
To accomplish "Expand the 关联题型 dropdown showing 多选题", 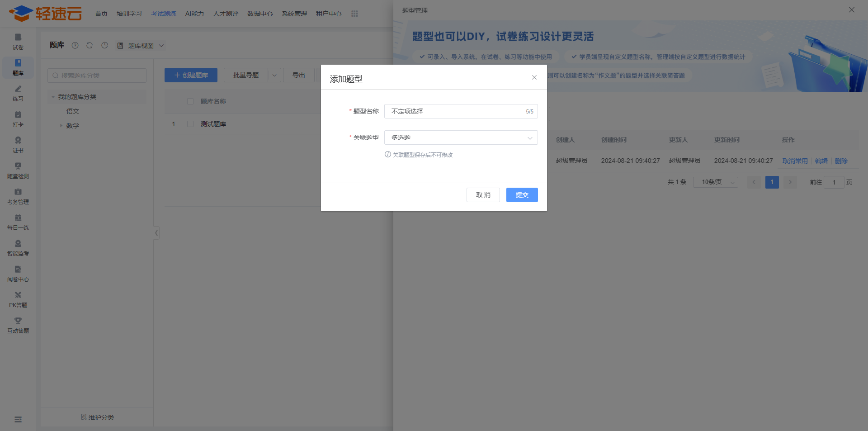I will [x=461, y=137].
